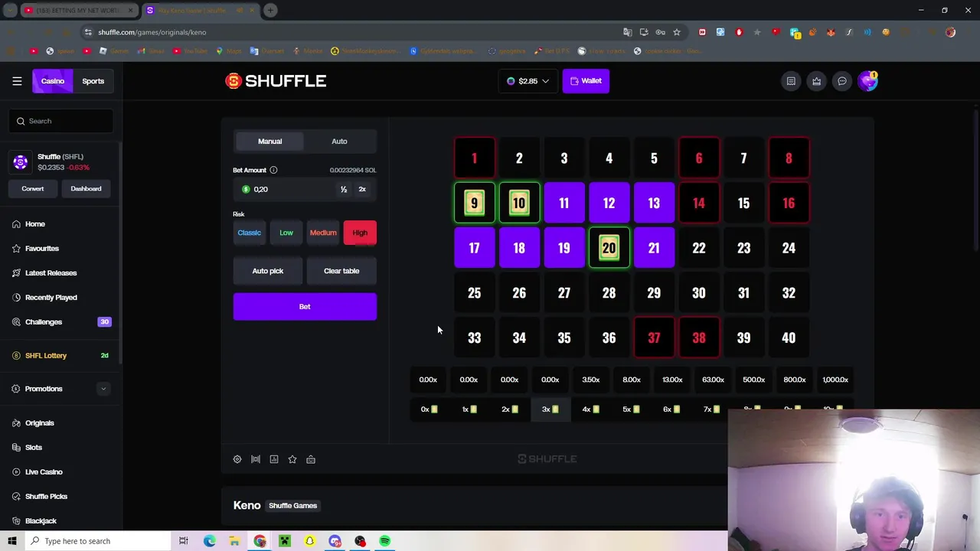This screenshot has width=980, height=551.
Task: Open Microsoft Edge from taskbar
Action: click(x=209, y=541)
